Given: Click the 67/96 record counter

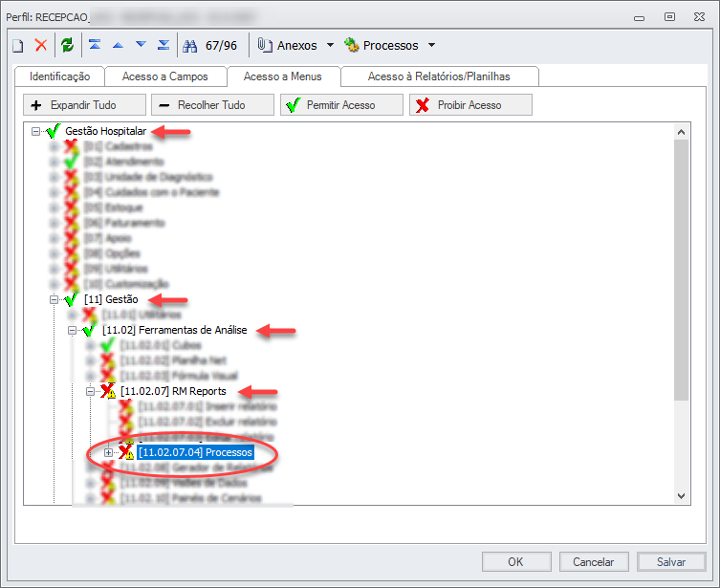Looking at the screenshot, I should (x=221, y=46).
